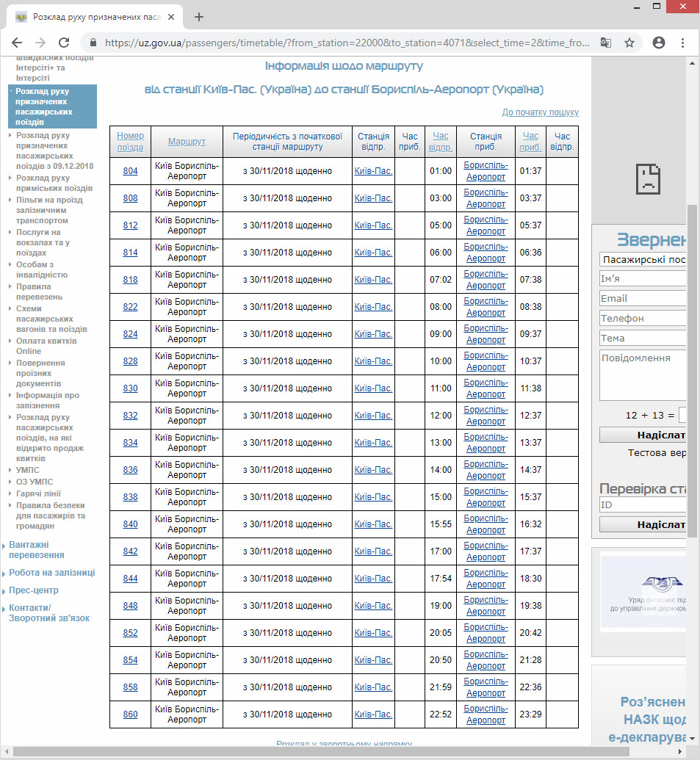Open a new tab with plus button

click(199, 17)
